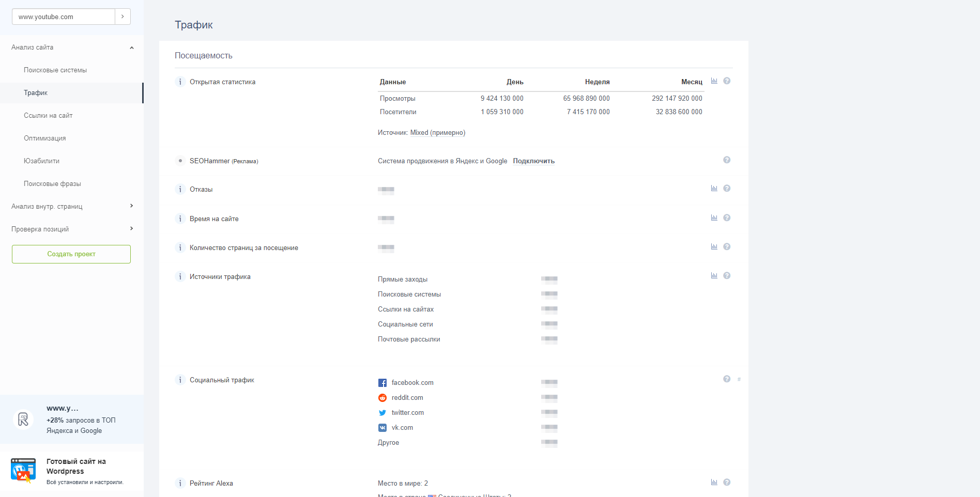Click the +28% запросов в ТОП promo text

tap(81, 426)
